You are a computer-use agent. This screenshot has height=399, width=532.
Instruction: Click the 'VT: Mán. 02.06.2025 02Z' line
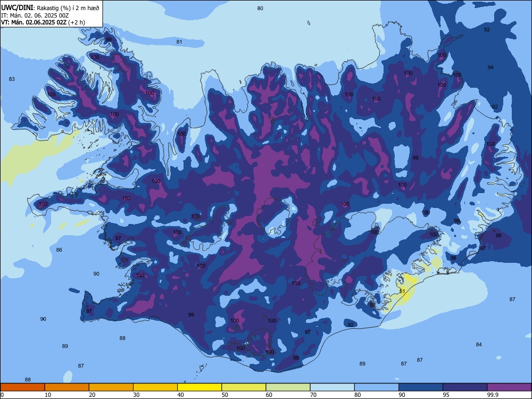pos(34,22)
